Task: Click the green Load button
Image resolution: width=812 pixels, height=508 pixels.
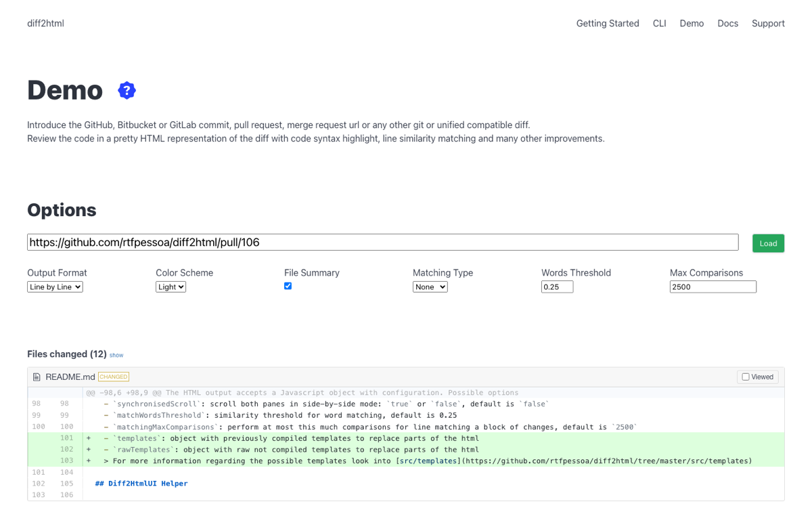Action: tap(768, 243)
